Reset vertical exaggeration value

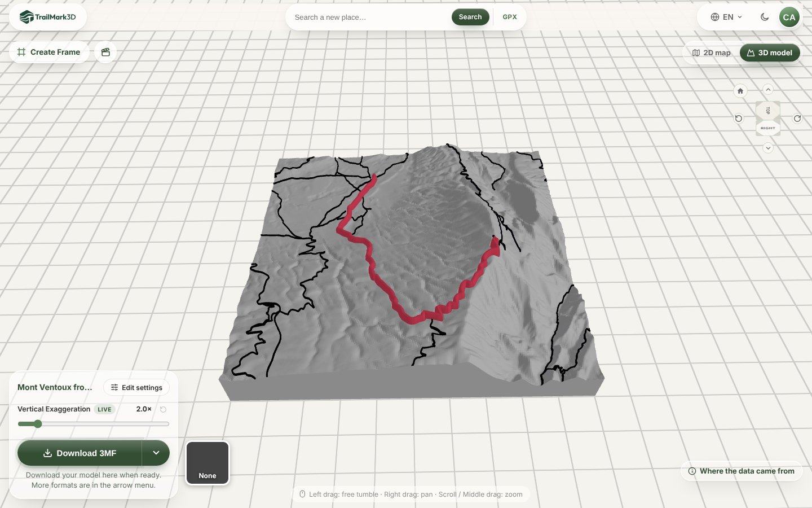163,409
